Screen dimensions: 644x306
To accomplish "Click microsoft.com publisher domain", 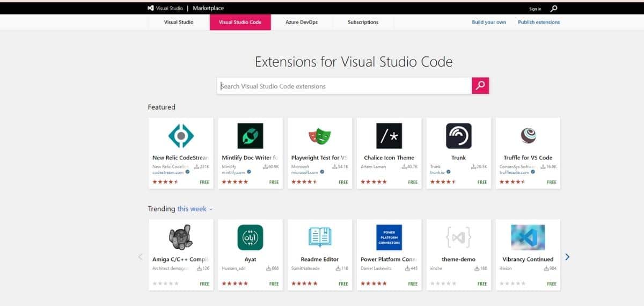I will (x=305, y=172).
